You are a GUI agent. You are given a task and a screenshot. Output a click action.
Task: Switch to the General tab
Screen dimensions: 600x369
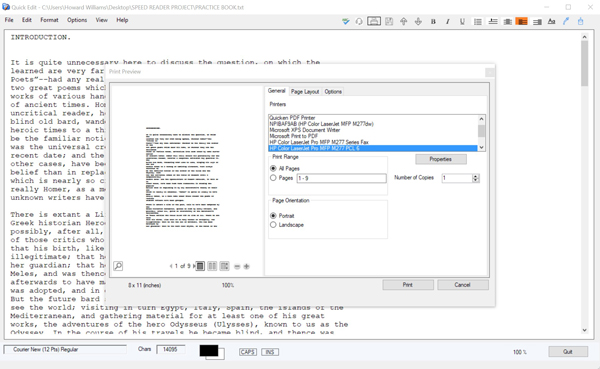[276, 91]
